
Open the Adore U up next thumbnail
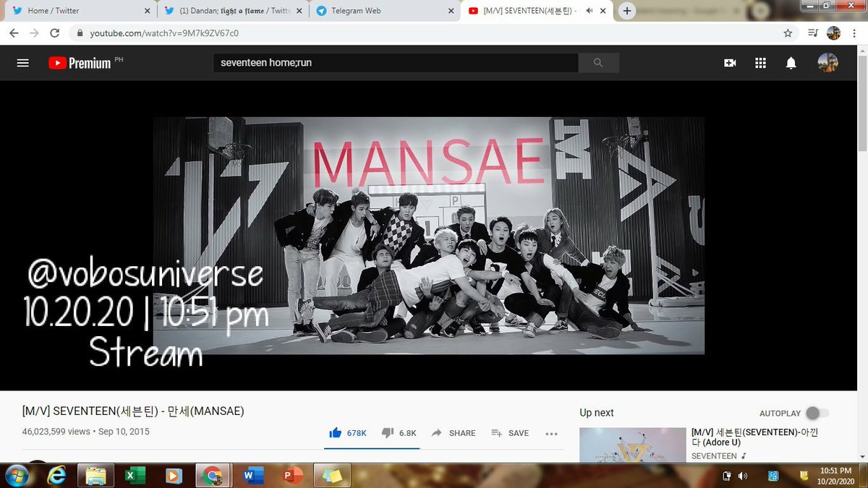tap(632, 445)
